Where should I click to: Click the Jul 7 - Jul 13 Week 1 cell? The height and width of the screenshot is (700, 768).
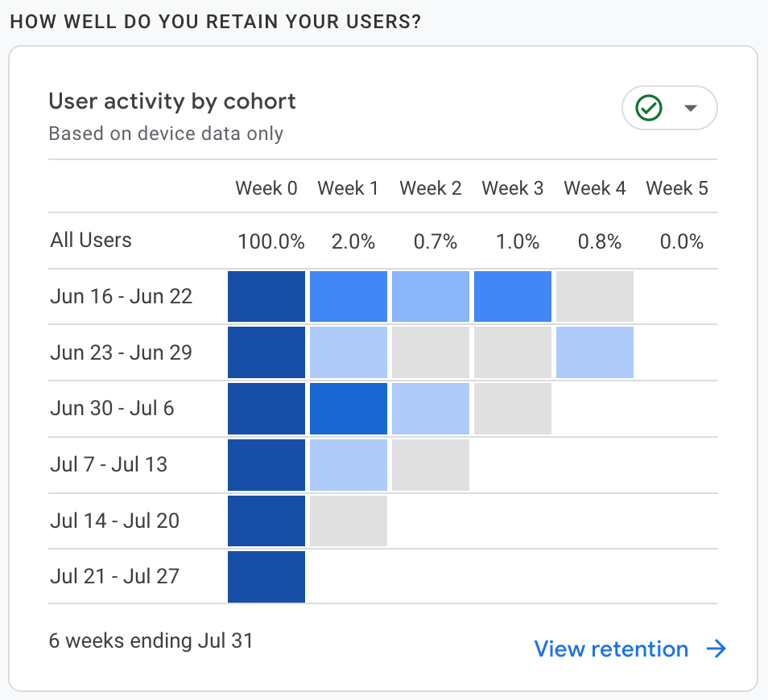[x=349, y=465]
